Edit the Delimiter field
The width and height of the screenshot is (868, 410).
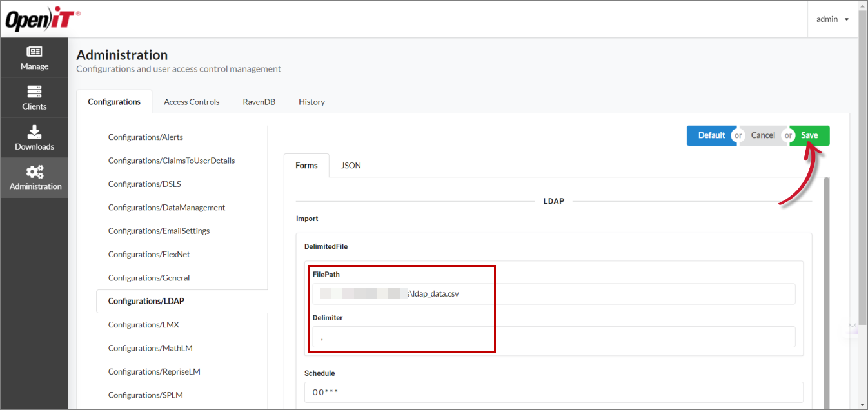[553, 337]
